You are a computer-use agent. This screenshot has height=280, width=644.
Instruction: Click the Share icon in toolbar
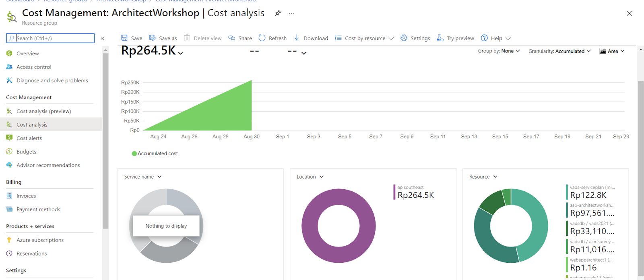232,38
